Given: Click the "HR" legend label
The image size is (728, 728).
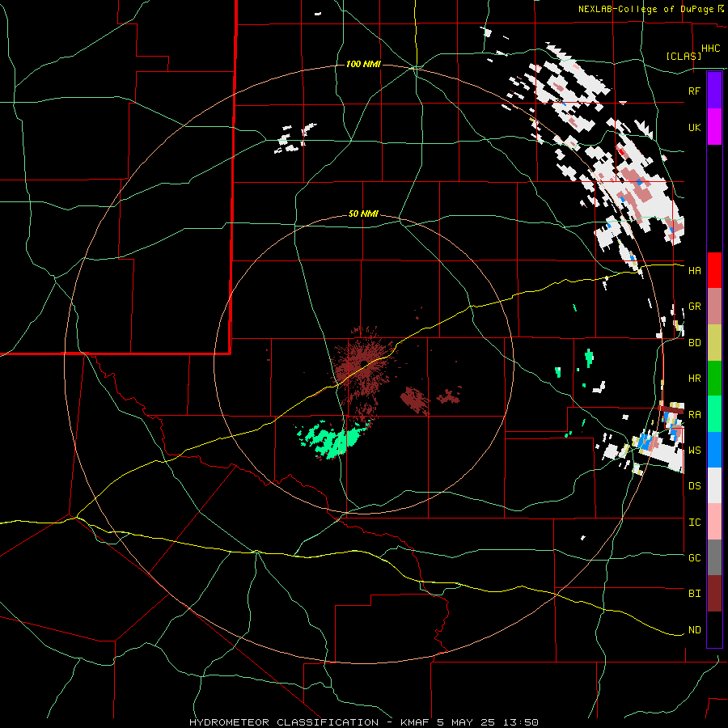Looking at the screenshot, I should (x=694, y=379).
